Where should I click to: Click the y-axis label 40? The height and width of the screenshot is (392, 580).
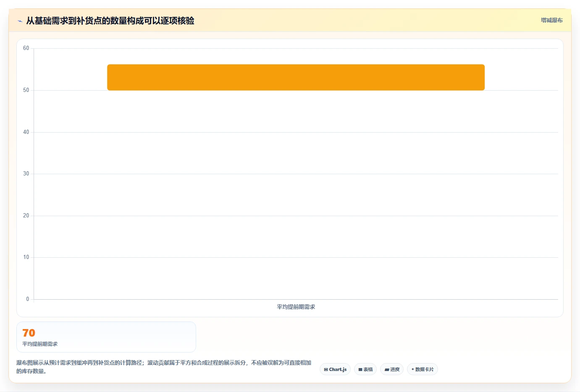click(26, 132)
